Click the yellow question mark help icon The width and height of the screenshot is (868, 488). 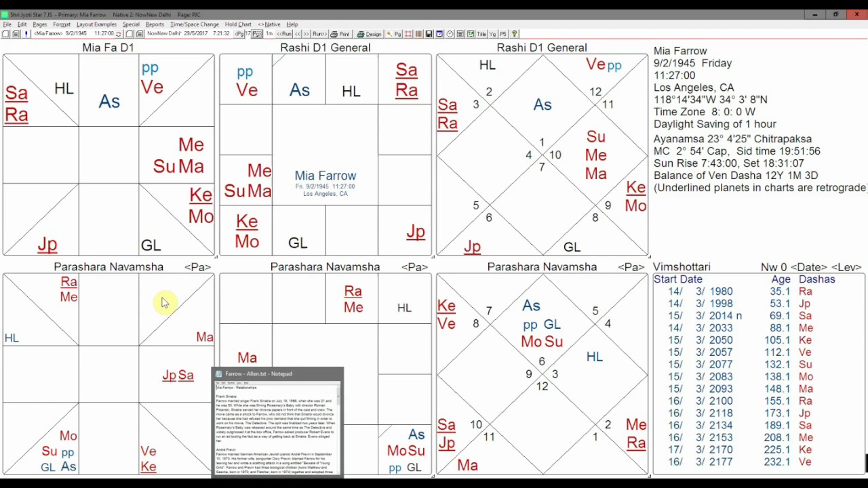514,34
